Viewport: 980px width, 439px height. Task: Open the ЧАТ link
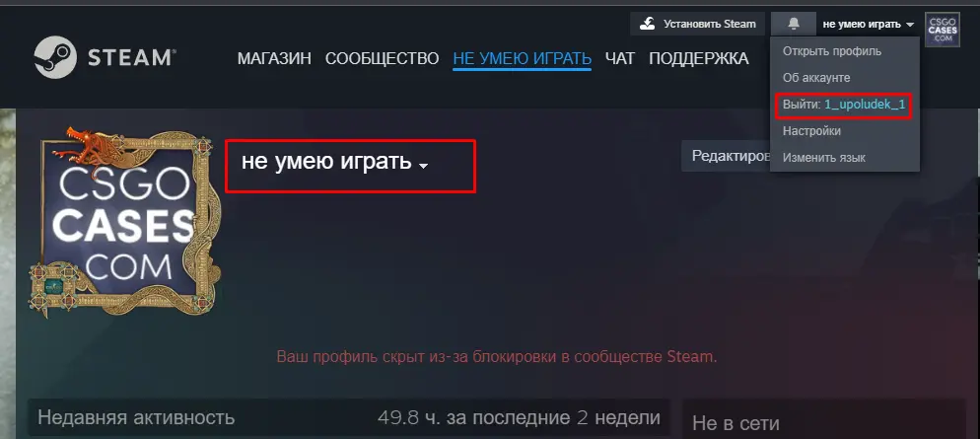click(x=620, y=59)
